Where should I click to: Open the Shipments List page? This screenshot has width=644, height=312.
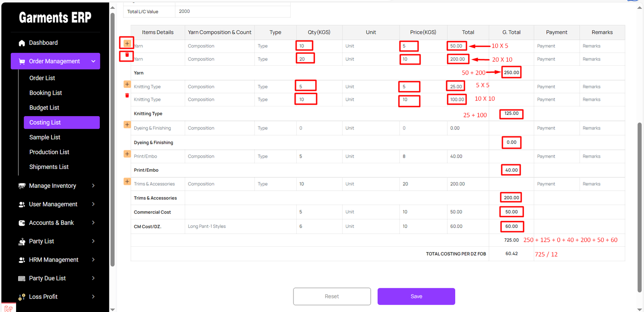click(49, 167)
